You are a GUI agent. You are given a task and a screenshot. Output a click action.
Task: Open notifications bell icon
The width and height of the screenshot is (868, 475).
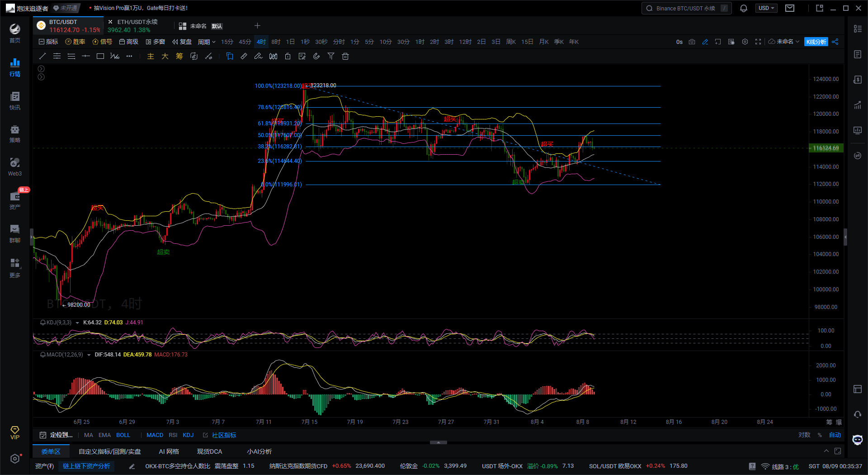744,8
